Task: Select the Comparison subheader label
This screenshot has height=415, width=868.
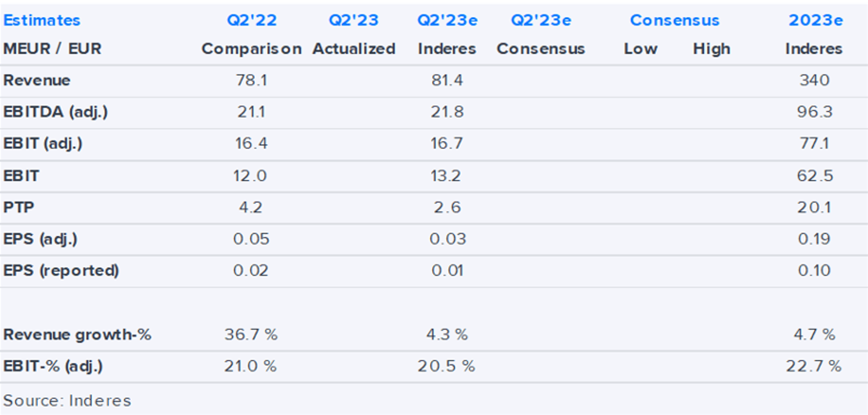Action: point(251,49)
